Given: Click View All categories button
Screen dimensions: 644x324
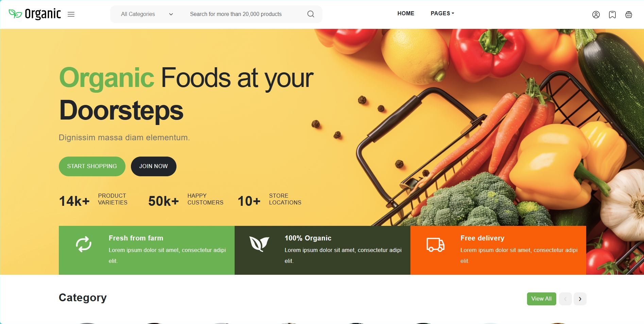Looking at the screenshot, I should tap(542, 299).
